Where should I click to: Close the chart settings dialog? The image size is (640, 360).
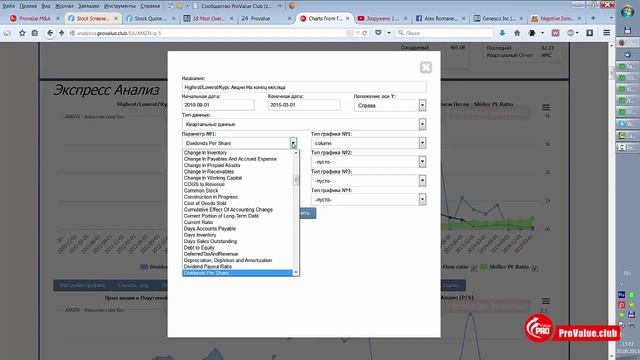426,67
